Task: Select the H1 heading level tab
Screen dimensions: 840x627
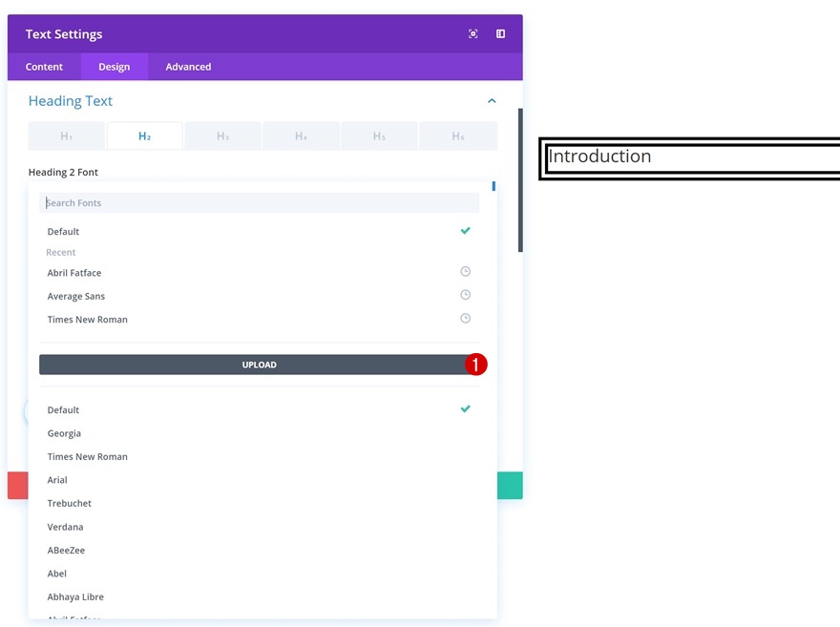Action: (67, 136)
